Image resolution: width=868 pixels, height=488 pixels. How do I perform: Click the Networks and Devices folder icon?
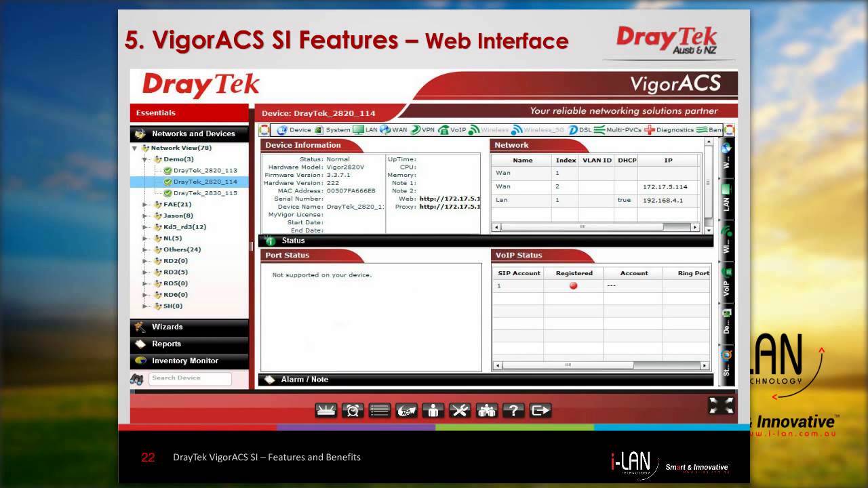click(140, 134)
